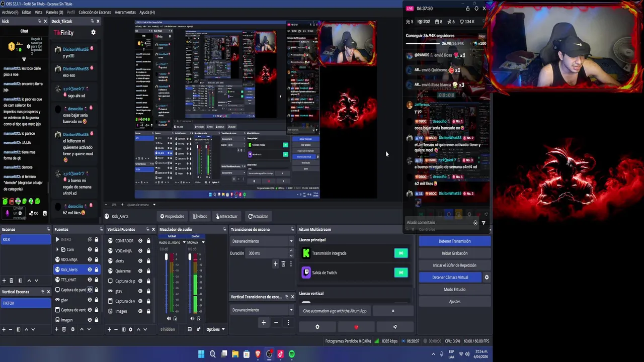Toggle Salida de Twitch stream output
The height and width of the screenshot is (362, 644).
[x=401, y=273]
